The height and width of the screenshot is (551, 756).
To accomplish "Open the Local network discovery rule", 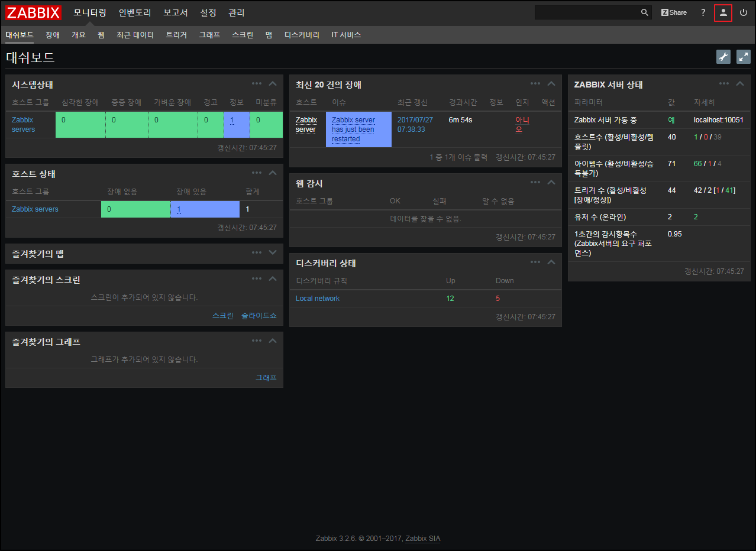I will (x=318, y=299).
